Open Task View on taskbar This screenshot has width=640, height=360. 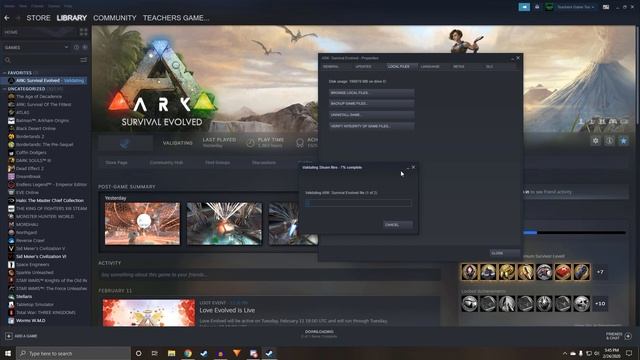pyautogui.click(x=155, y=353)
